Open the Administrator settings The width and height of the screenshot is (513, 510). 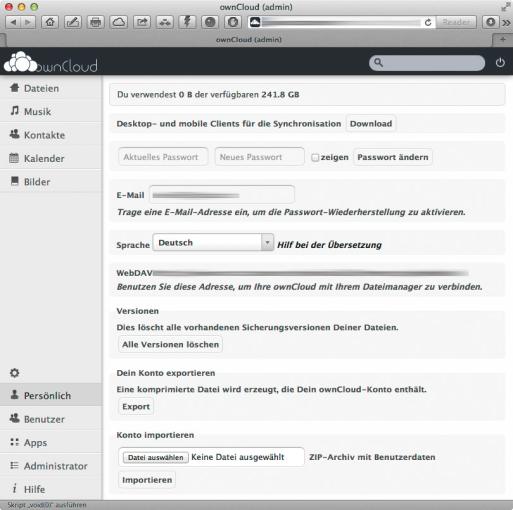coord(51,466)
